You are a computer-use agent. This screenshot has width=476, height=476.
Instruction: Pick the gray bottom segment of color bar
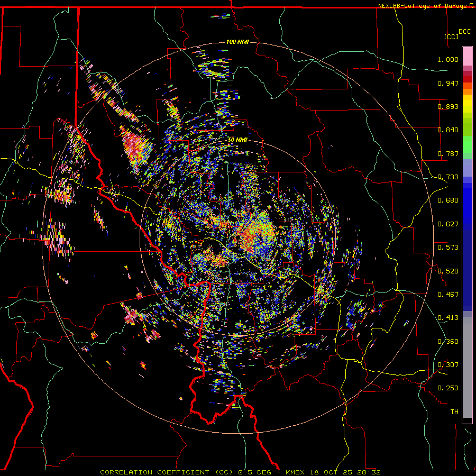[x=467, y=368]
